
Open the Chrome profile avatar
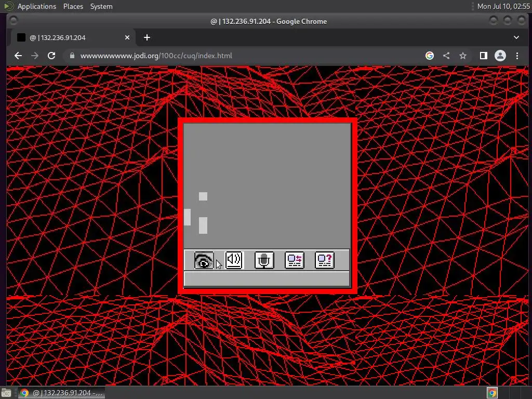(500, 56)
